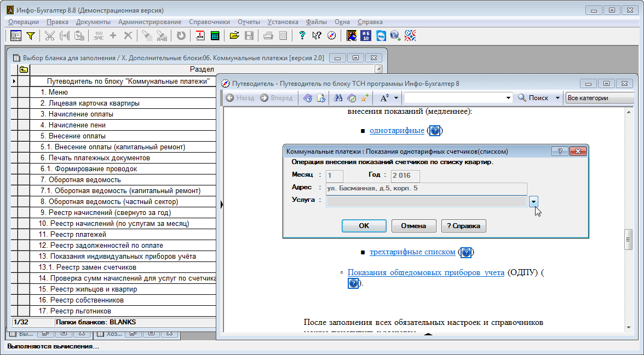
Task: Click the font size A icon
Action: (x=384, y=98)
